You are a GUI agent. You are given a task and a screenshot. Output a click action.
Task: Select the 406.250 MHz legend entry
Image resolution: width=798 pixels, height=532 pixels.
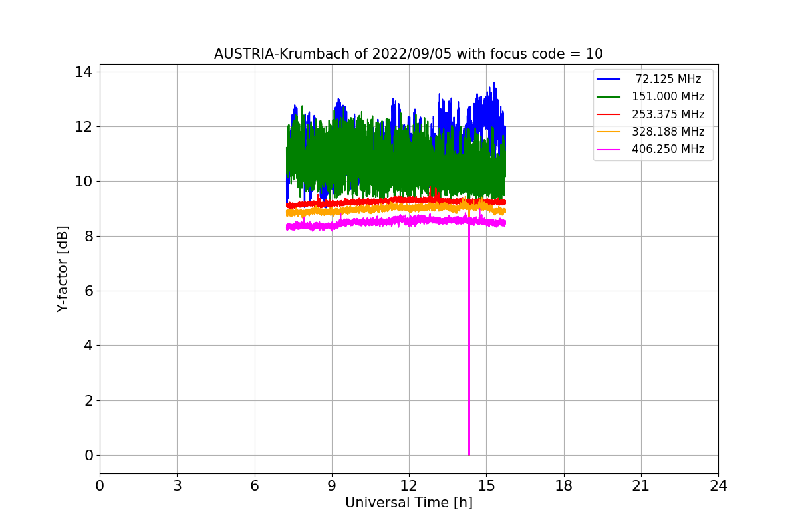coord(650,149)
